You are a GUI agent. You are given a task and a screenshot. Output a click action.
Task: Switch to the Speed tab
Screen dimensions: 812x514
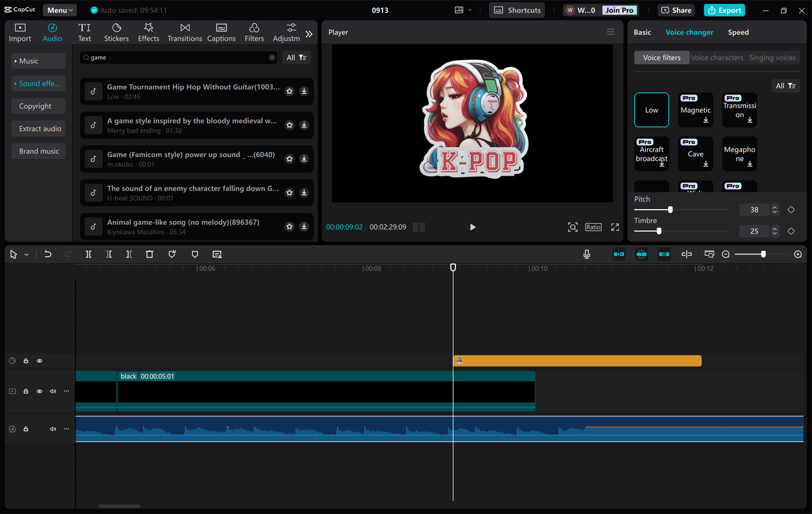[738, 32]
